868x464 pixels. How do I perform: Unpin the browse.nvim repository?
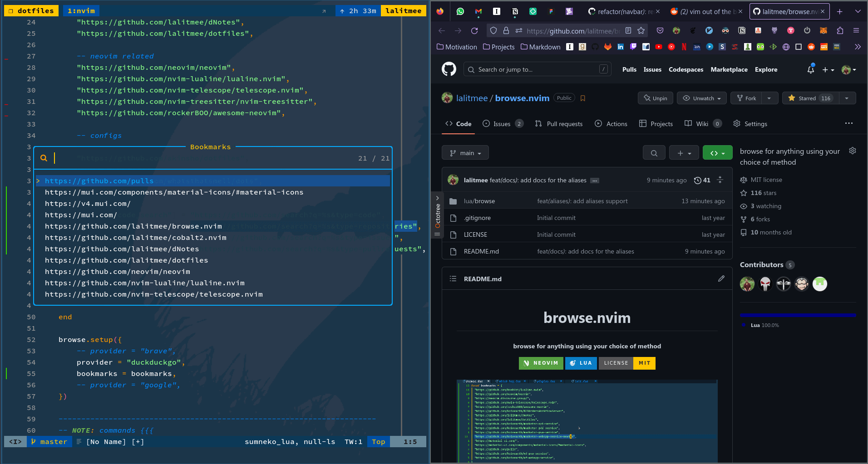tap(656, 98)
